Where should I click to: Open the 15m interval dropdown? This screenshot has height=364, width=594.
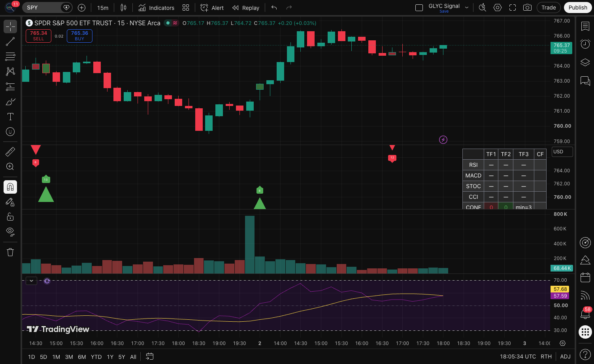103,8
